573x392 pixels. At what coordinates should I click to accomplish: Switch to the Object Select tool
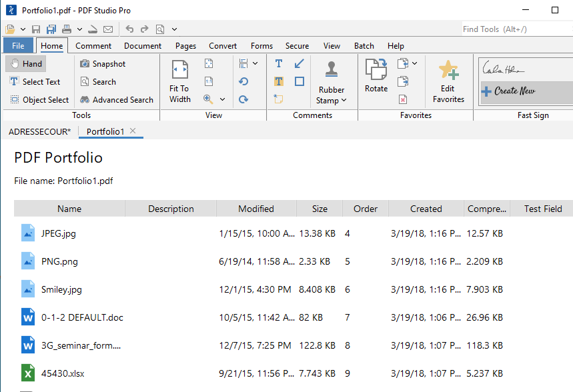(39, 100)
